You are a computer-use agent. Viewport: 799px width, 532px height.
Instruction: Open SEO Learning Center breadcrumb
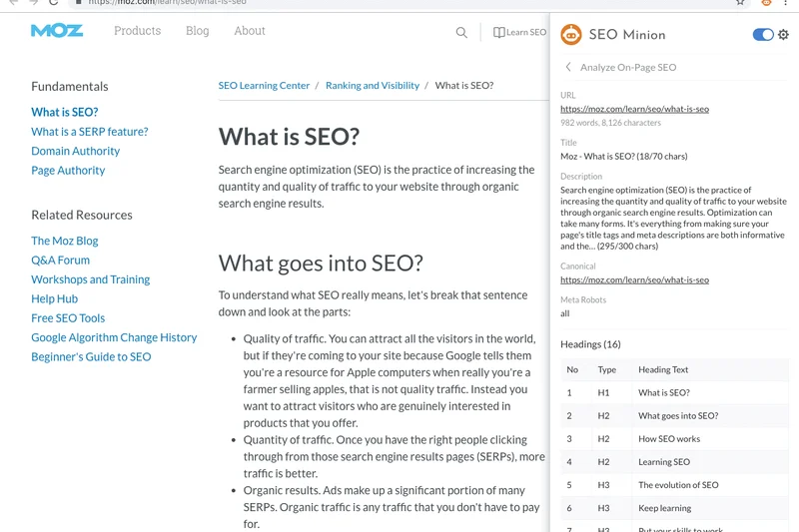click(x=264, y=86)
